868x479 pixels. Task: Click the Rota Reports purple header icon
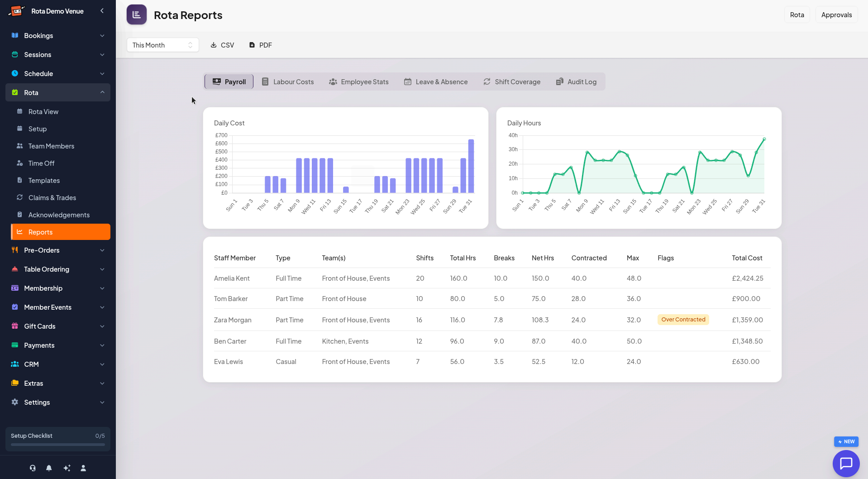[137, 15]
